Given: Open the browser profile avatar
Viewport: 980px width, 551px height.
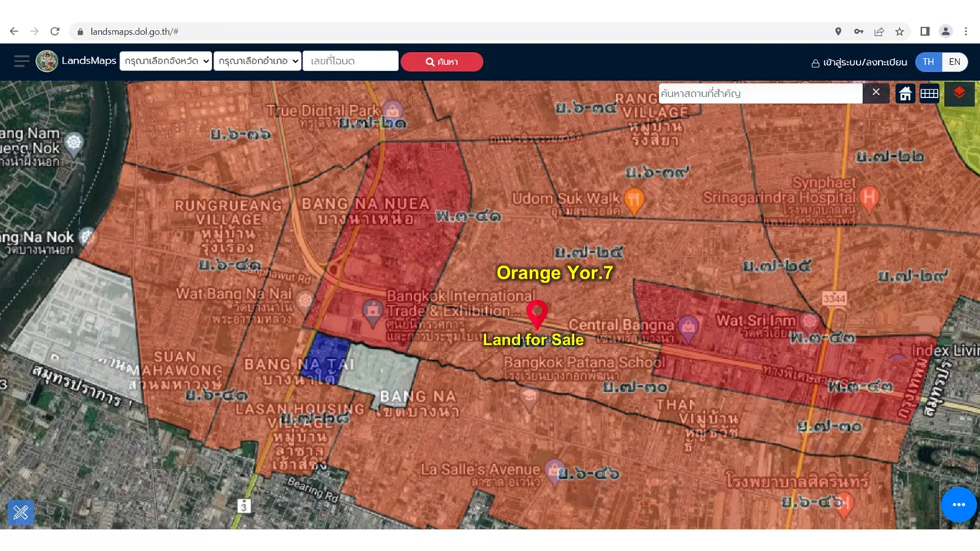Looking at the screenshot, I should [x=946, y=31].
